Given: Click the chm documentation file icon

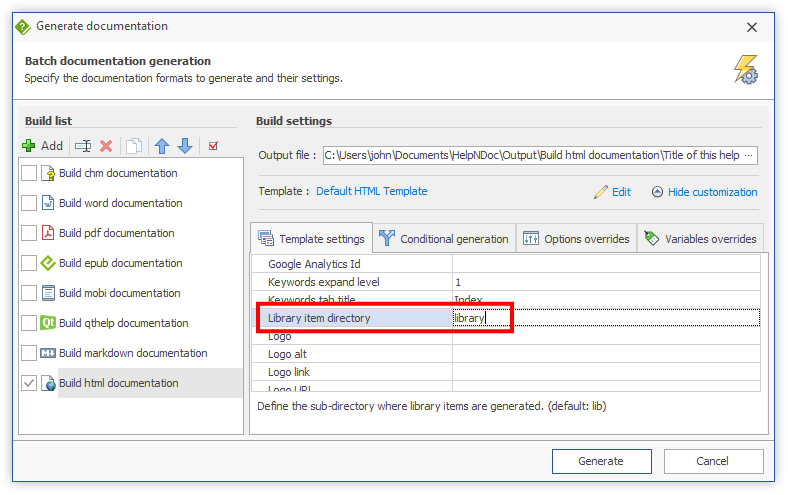Looking at the screenshot, I should [x=48, y=173].
